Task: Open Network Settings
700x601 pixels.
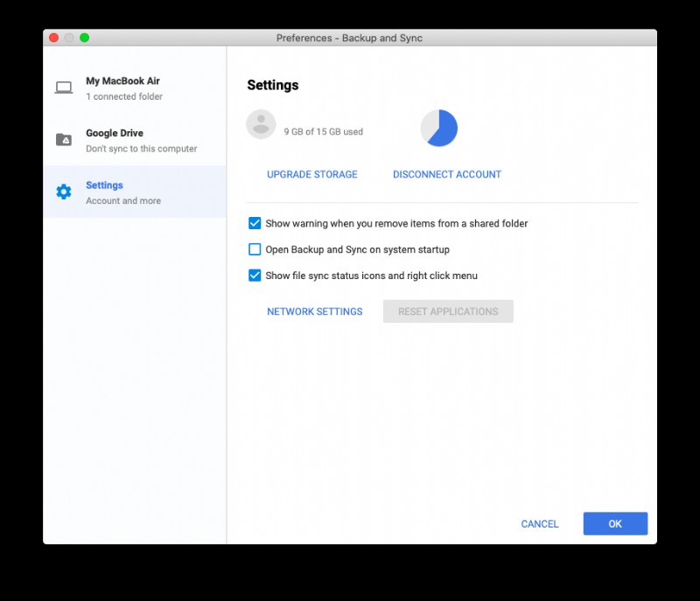Action: pyautogui.click(x=314, y=311)
